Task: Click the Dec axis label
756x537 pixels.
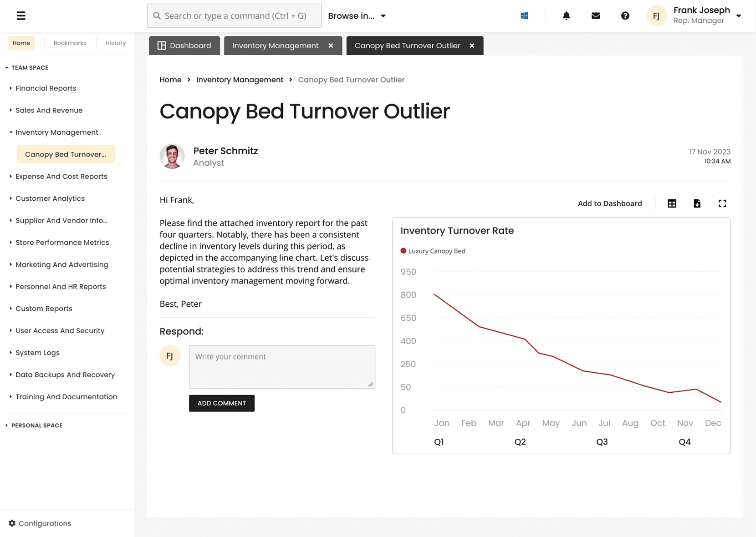Action: (x=713, y=423)
